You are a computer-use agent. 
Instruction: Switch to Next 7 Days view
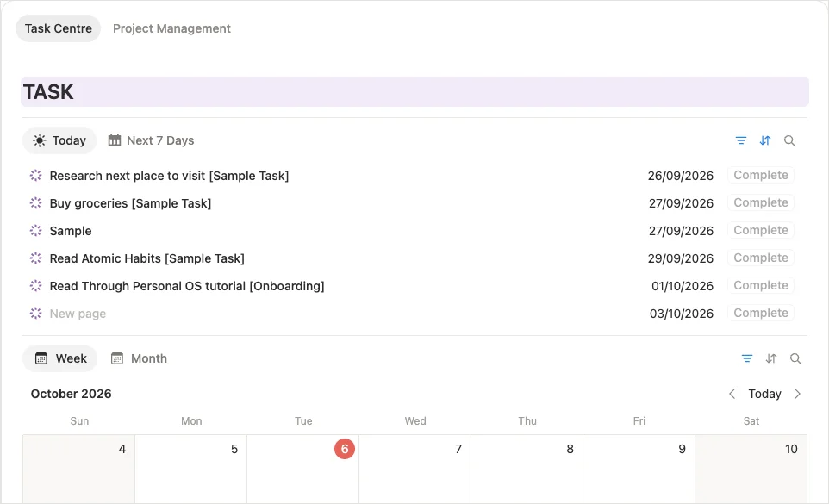[151, 140]
